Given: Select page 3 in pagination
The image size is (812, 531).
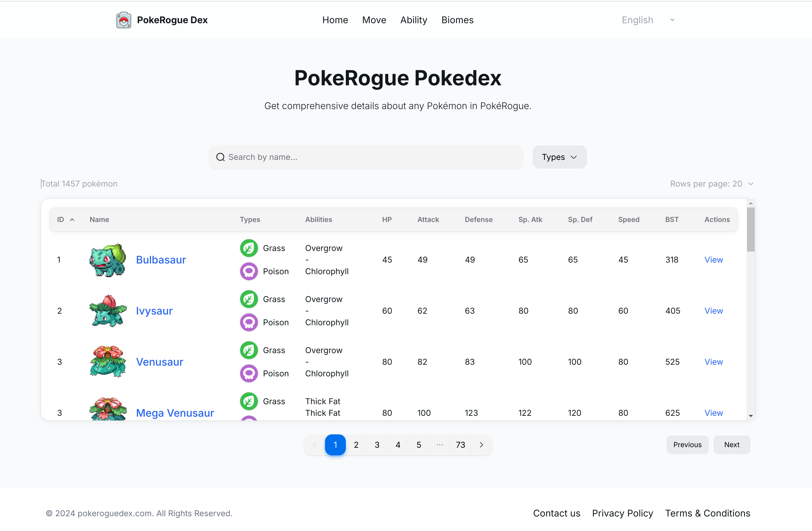Looking at the screenshot, I should (377, 445).
